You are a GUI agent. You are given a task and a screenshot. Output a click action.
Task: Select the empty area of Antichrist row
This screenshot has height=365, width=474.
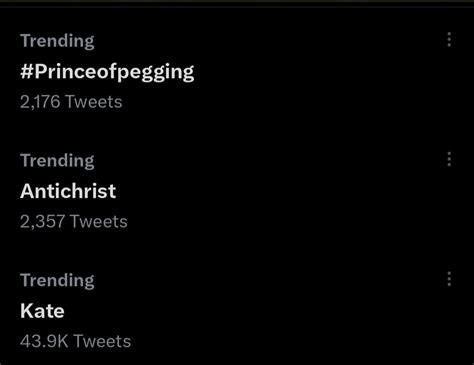point(283,191)
